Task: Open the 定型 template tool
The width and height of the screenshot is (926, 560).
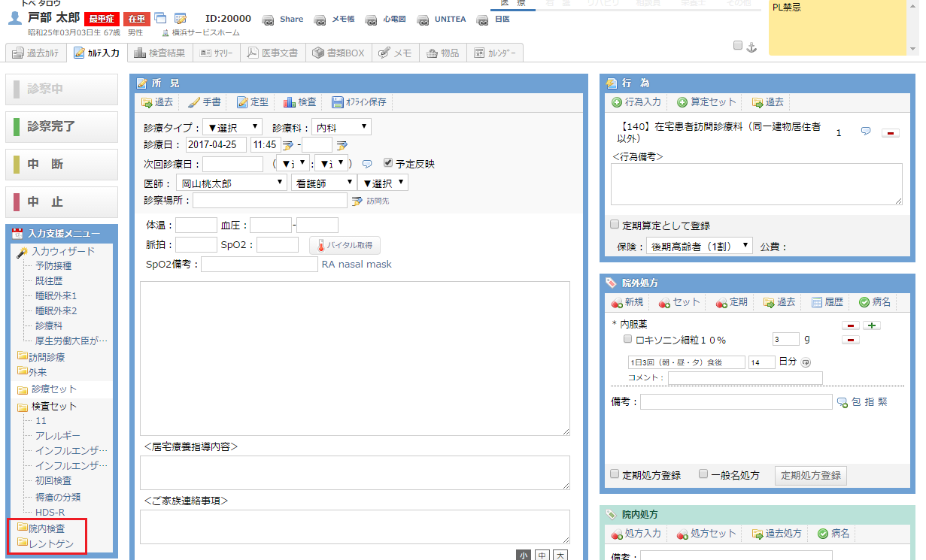Action: 252,102
